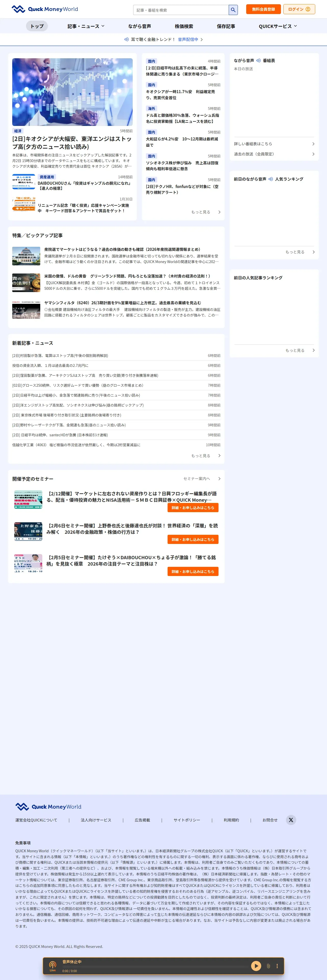Click footer link サイトポリシー
The image size is (327, 980).
pyautogui.click(x=187, y=820)
